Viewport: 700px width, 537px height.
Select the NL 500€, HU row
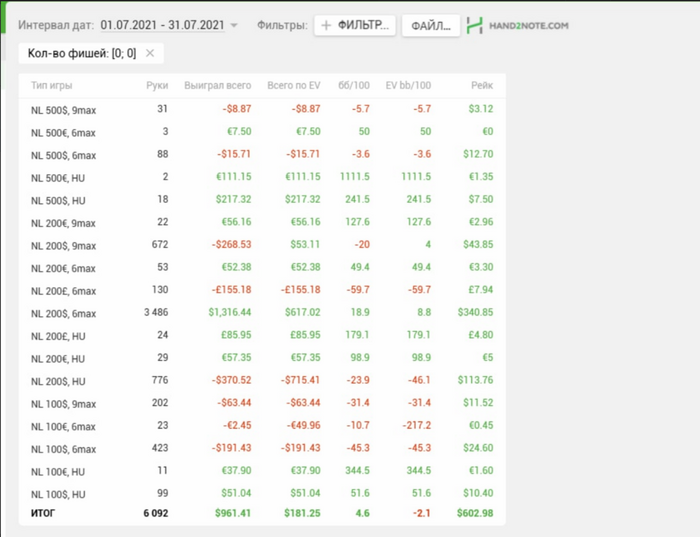[262, 177]
